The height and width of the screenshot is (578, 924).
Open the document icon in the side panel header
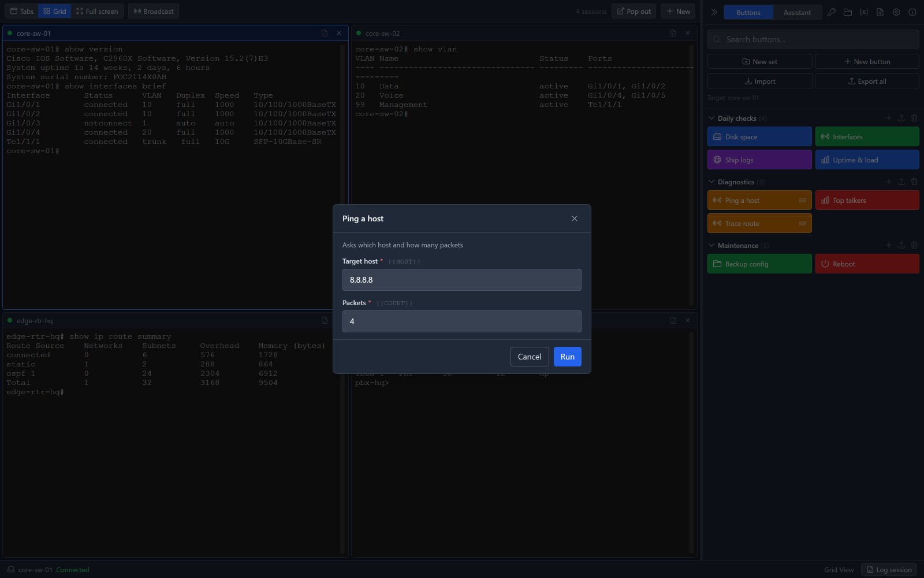[x=880, y=12]
